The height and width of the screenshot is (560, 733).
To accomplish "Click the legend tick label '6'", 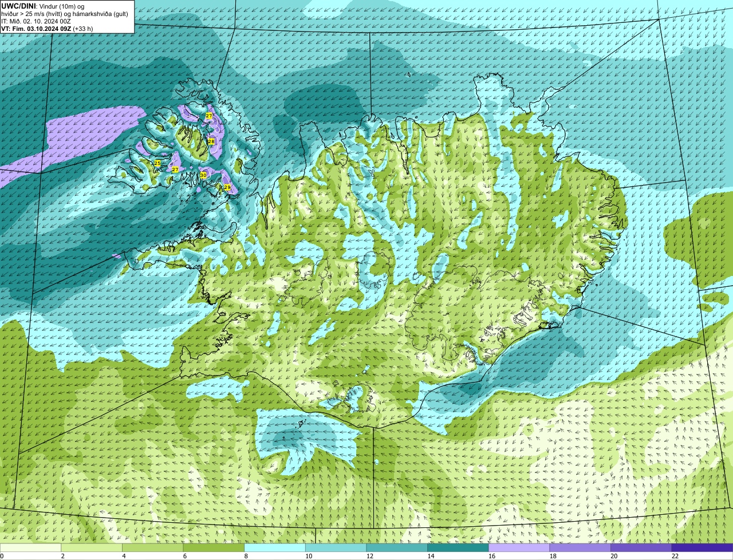I will coord(184,556).
